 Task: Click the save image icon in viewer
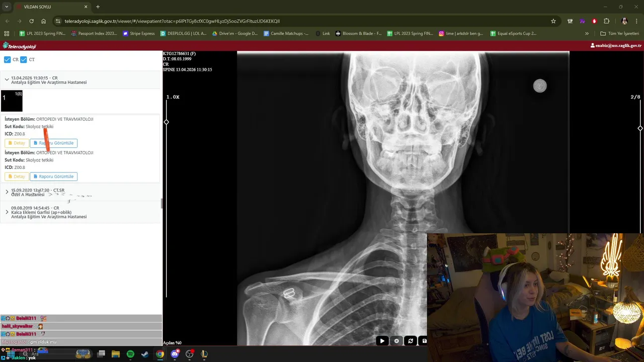point(424,341)
